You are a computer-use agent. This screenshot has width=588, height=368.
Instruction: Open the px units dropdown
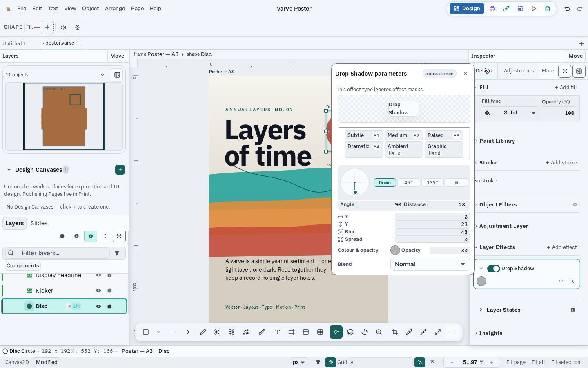coord(299,362)
